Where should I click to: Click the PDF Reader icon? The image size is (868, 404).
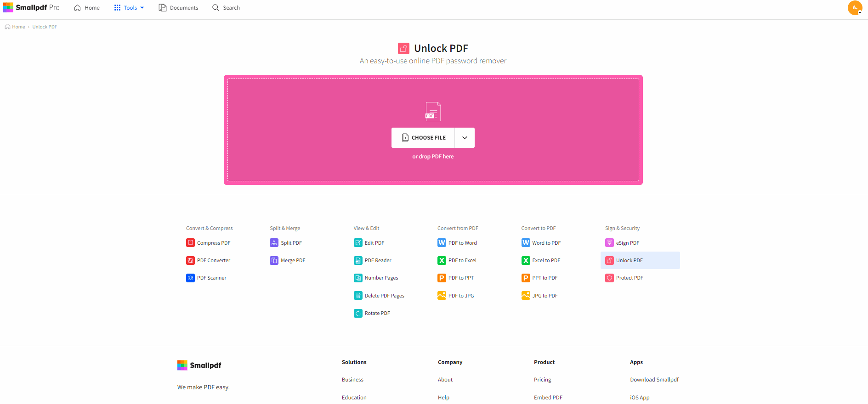point(358,260)
